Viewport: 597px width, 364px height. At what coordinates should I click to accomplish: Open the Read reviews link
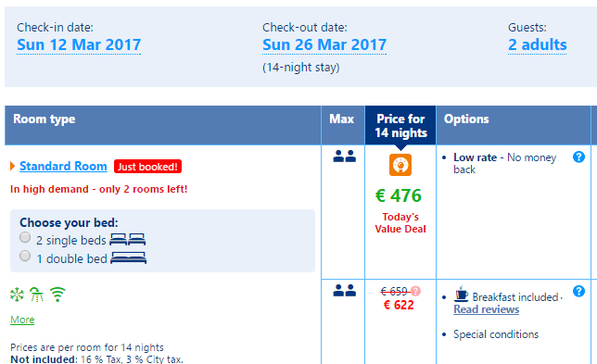pyautogui.click(x=486, y=309)
